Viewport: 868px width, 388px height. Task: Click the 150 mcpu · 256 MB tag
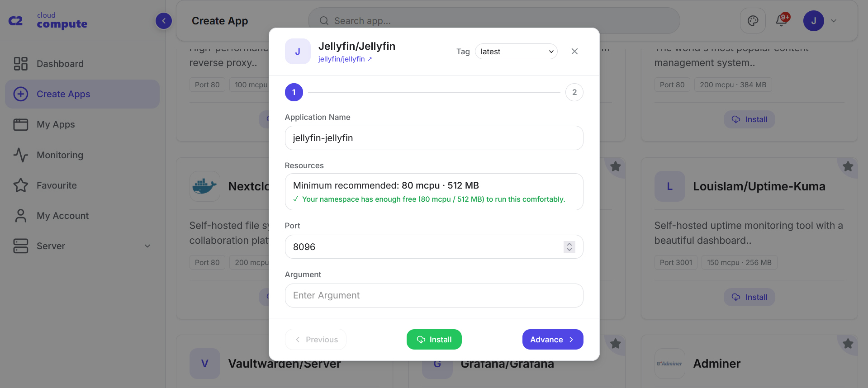739,262
